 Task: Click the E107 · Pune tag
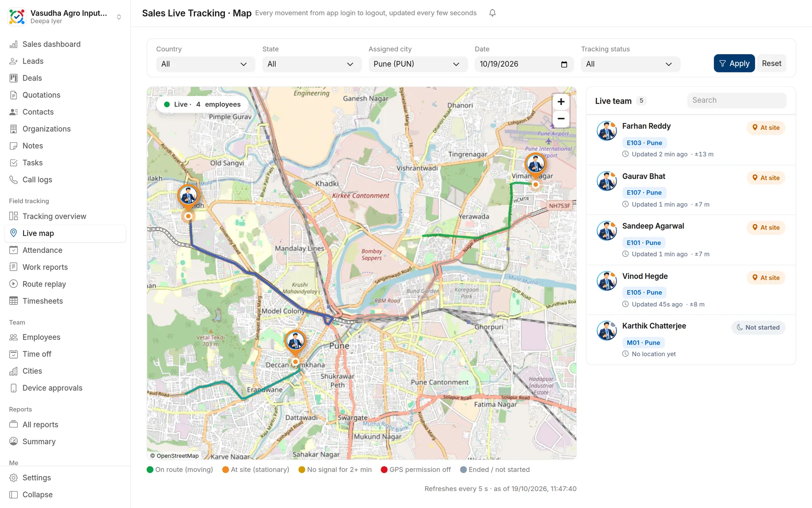pos(644,193)
